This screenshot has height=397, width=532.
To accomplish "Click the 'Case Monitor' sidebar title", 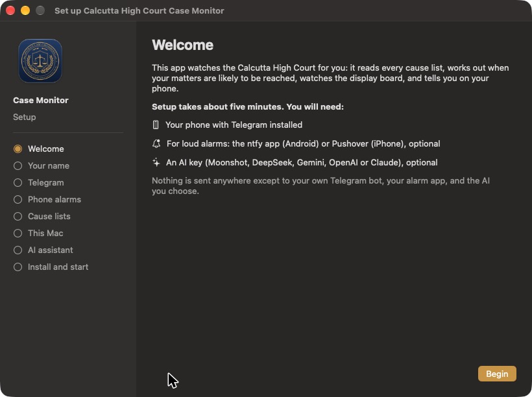I will click(x=41, y=100).
